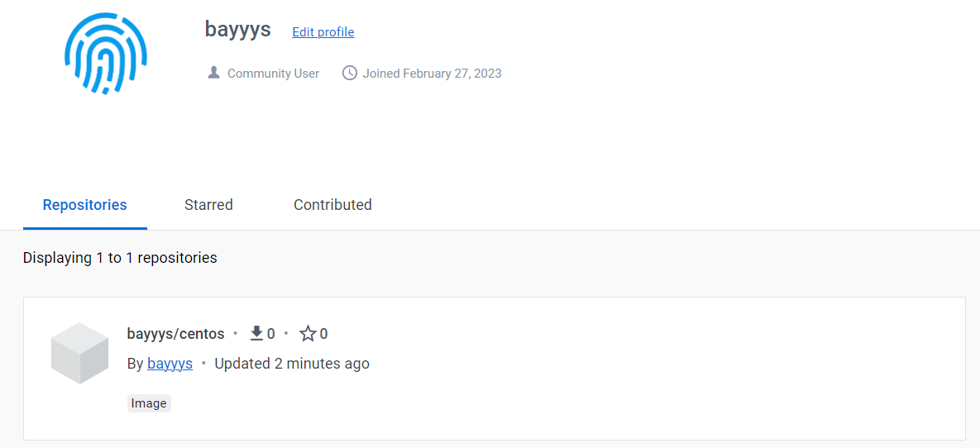Click the fingerprint profile avatar
The width and height of the screenshot is (980, 448).
[x=106, y=54]
